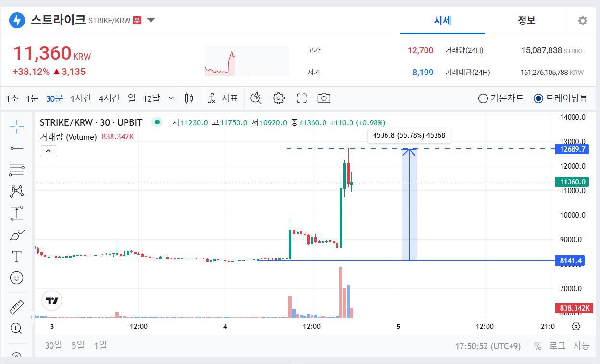Set the date range to 1일
The height and width of the screenshot is (364, 600).
coord(100,345)
